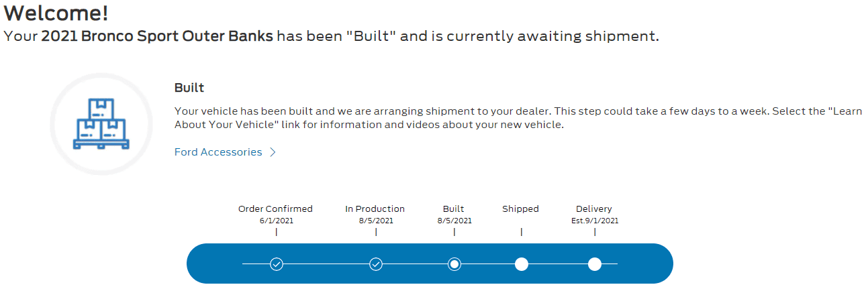The width and height of the screenshot is (868, 291).
Task: Click the 8/5/2021 date under In Production
Action: pos(376,221)
